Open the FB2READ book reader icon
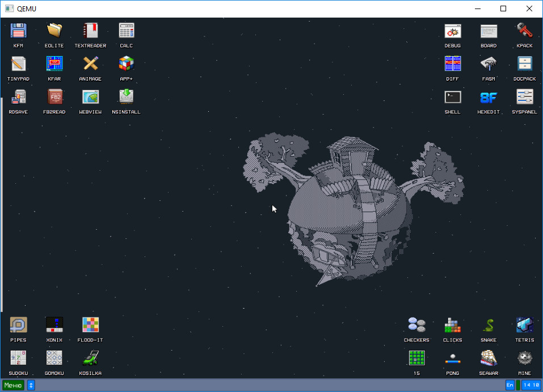 [54, 97]
